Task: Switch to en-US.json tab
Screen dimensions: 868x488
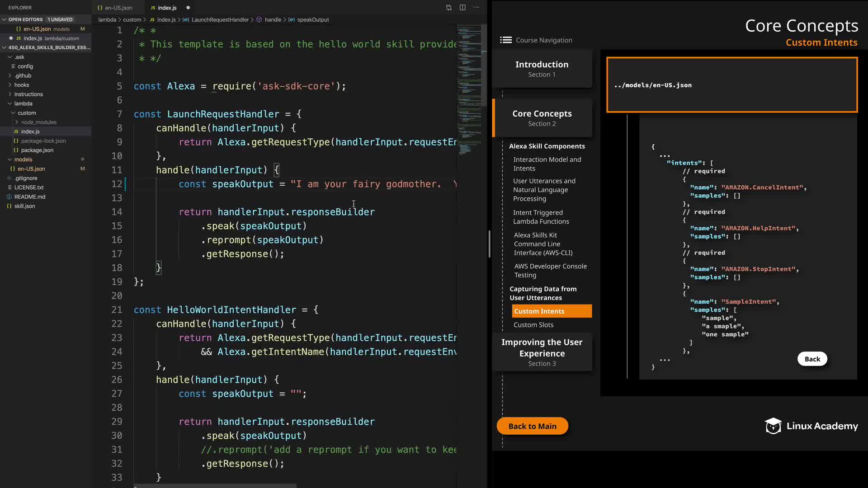Action: tap(118, 8)
